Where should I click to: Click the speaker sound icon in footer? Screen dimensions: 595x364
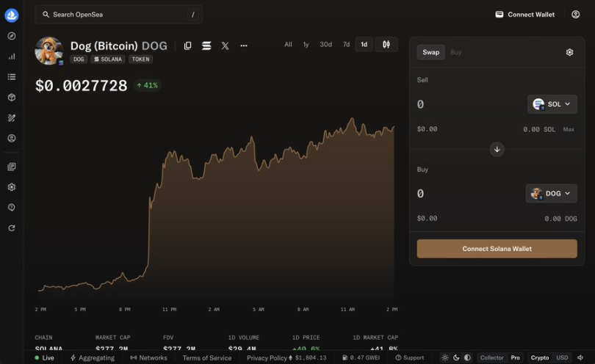tap(580, 357)
